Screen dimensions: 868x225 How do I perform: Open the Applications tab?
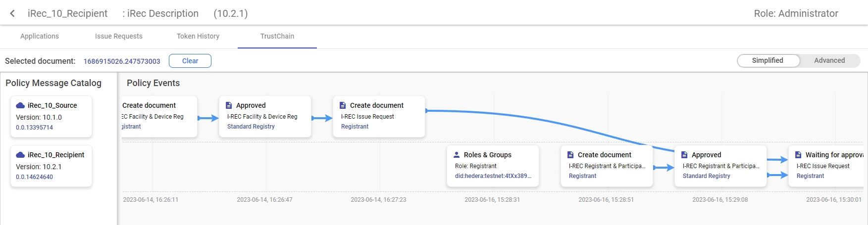pyautogui.click(x=40, y=36)
